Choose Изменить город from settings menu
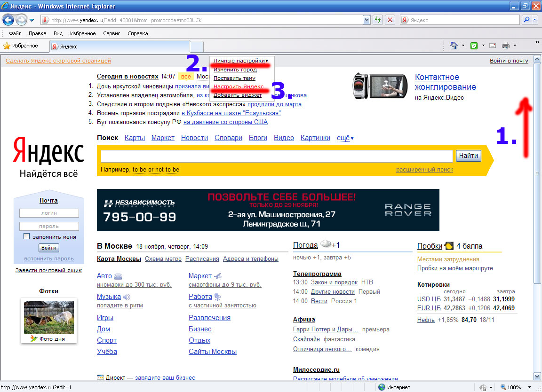The height and width of the screenshot is (392, 542). pyautogui.click(x=235, y=70)
